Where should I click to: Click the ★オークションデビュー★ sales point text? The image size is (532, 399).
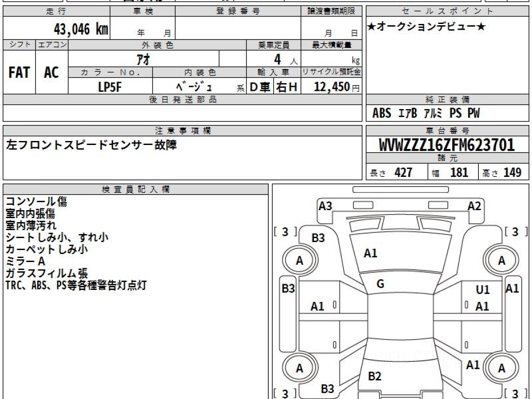pos(427,27)
